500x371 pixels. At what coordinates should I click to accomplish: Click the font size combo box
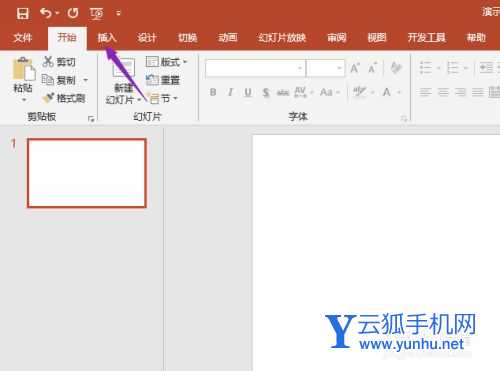325,68
